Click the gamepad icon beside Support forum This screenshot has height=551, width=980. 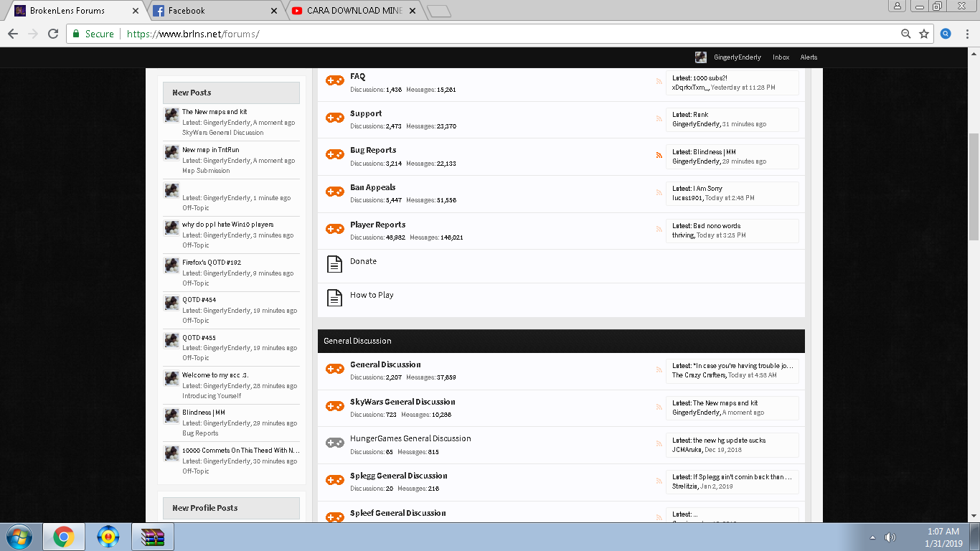tap(335, 118)
